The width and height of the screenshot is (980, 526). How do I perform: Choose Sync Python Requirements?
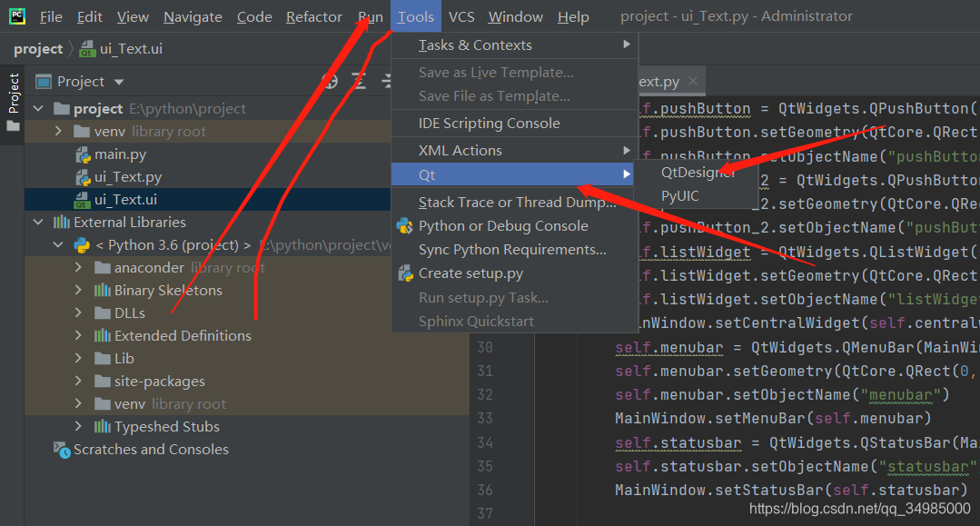pyautogui.click(x=514, y=250)
